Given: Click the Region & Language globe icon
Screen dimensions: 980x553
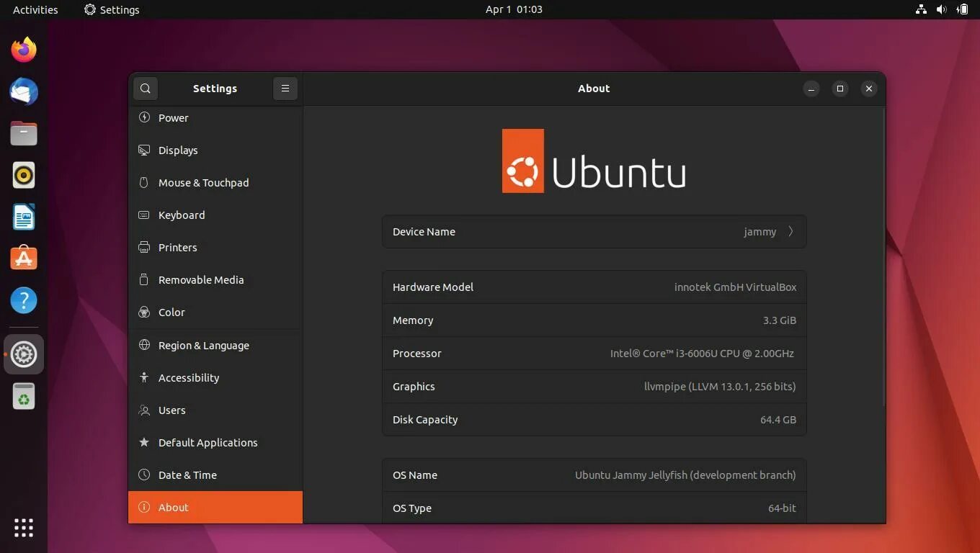Looking at the screenshot, I should tap(144, 345).
